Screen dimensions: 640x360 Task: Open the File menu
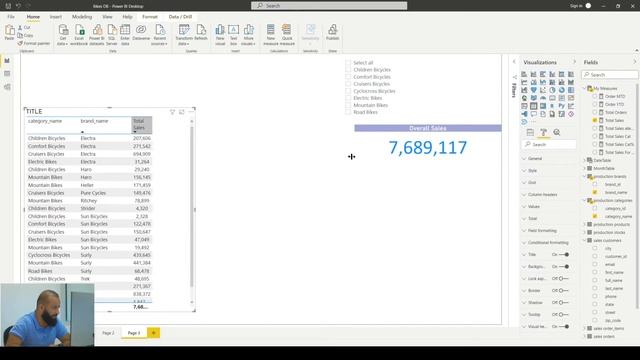click(11, 17)
